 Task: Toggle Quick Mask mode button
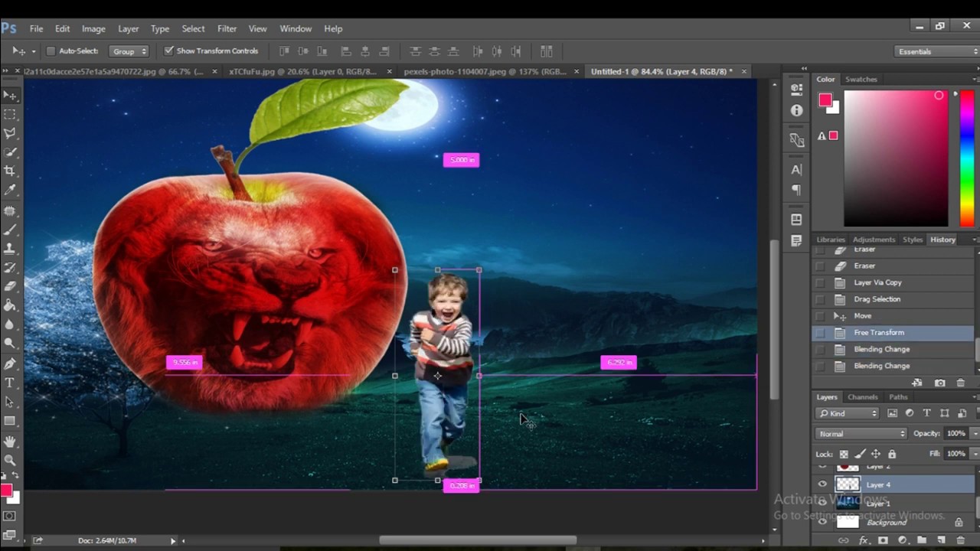click(x=10, y=517)
